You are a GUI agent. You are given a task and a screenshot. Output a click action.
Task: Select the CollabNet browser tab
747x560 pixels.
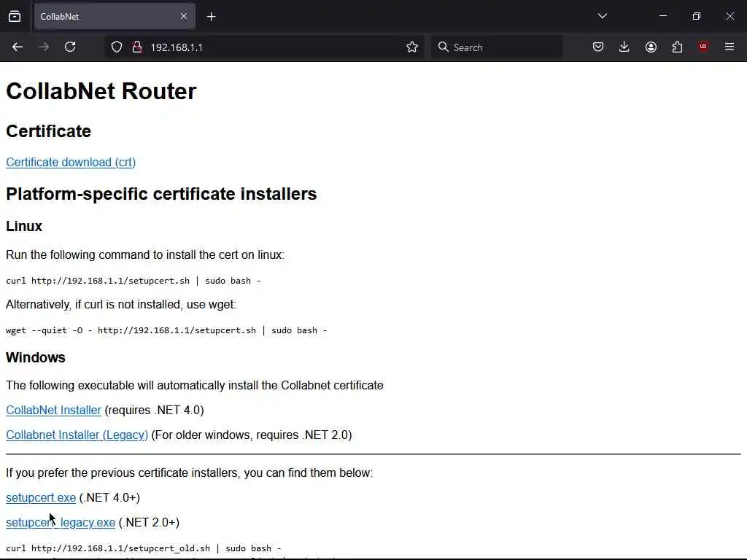click(x=115, y=17)
